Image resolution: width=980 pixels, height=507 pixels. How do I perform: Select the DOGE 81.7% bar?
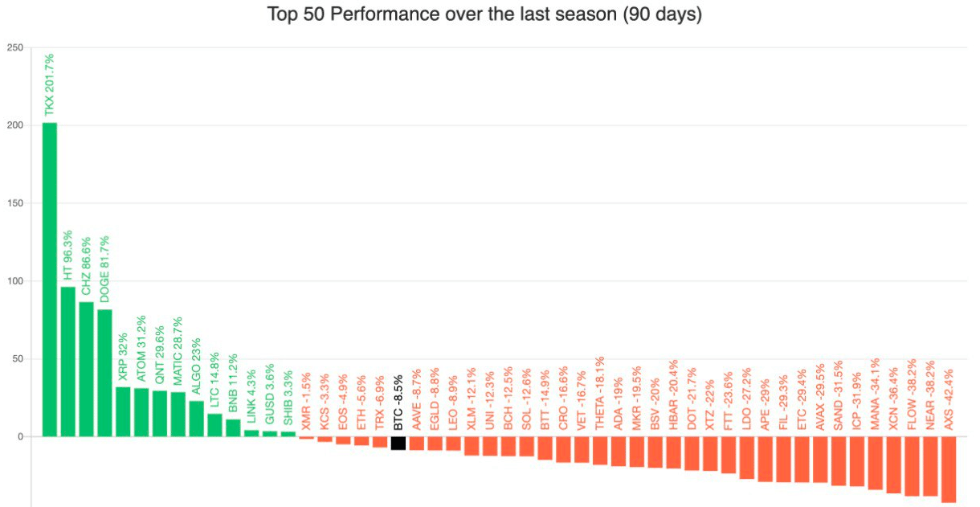click(104, 373)
